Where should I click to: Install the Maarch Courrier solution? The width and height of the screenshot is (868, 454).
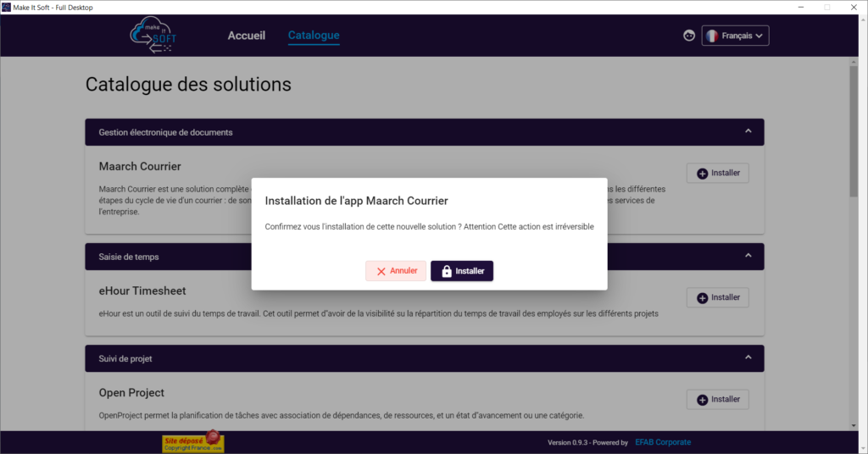click(718, 173)
